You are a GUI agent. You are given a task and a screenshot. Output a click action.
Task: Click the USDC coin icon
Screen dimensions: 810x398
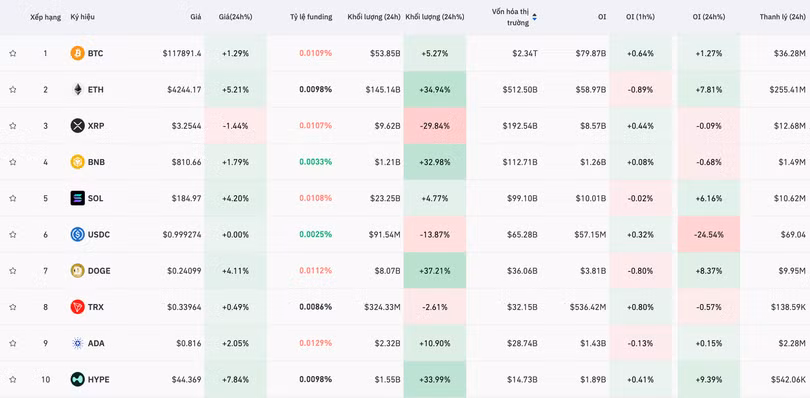tap(77, 234)
